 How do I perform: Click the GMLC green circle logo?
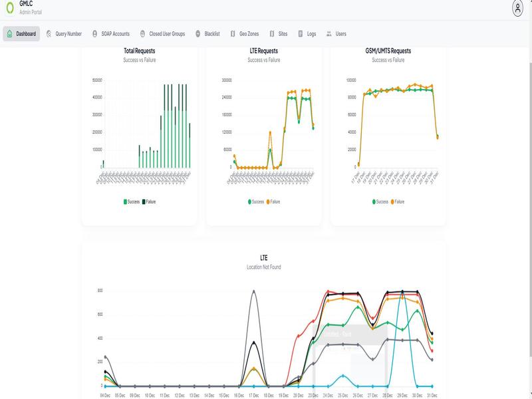tap(9, 8)
